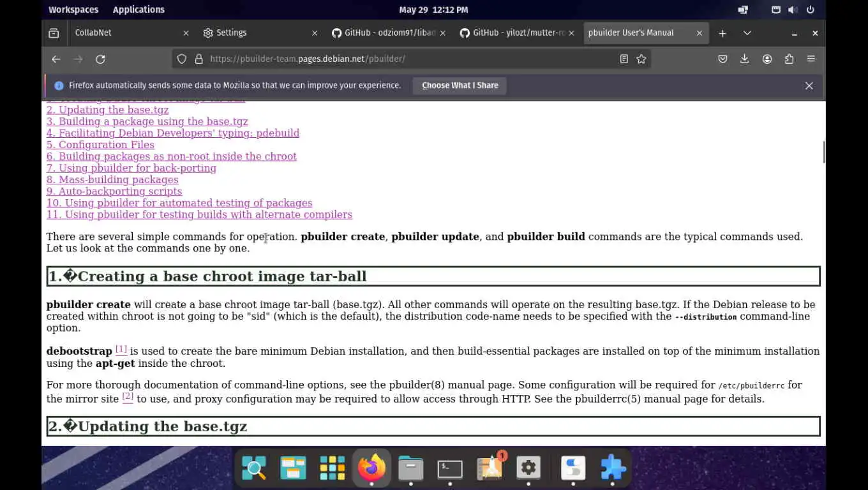Click the URL address bar
This screenshot has width=868, height=490.
pos(412,59)
